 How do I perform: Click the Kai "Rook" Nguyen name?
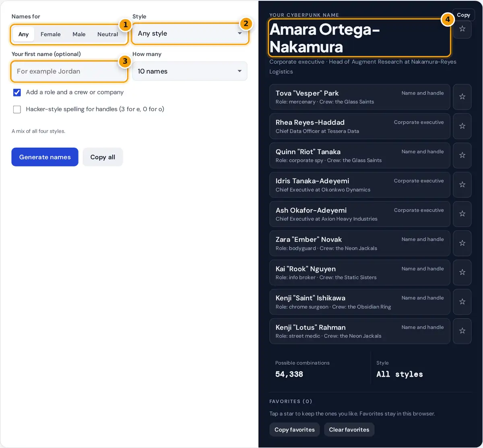(305, 269)
